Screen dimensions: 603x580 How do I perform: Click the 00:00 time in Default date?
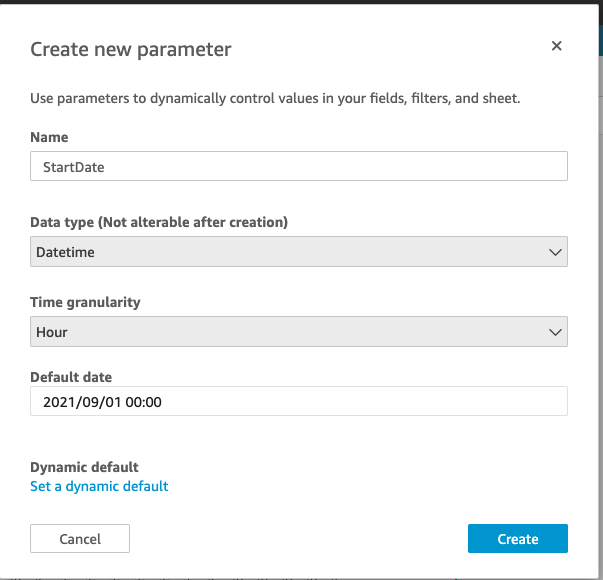tap(143, 402)
